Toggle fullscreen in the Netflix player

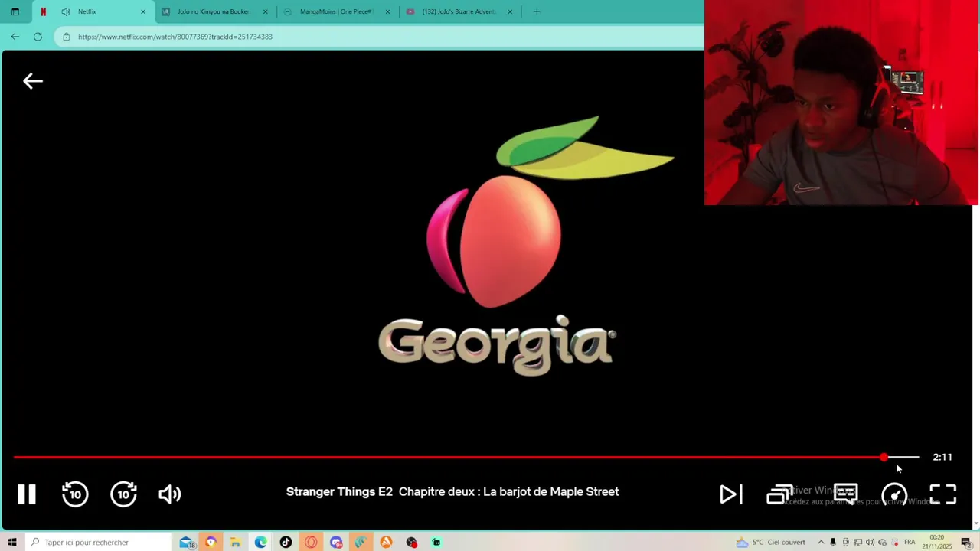tap(943, 494)
